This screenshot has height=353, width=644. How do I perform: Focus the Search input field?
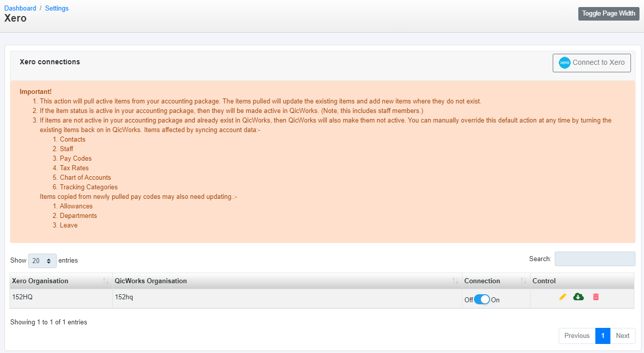coord(595,259)
